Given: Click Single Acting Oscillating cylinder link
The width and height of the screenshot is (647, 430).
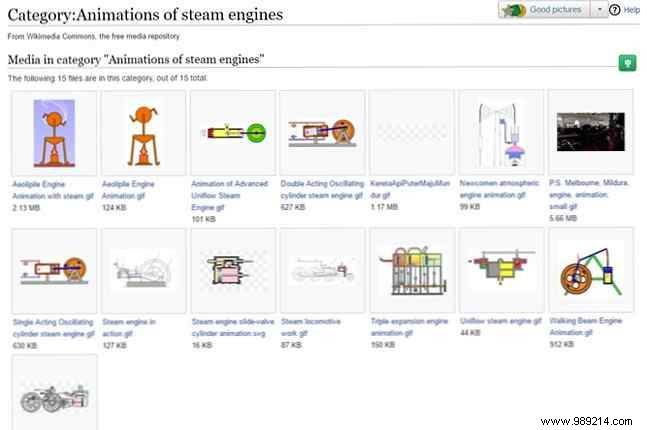Looking at the screenshot, I should point(53,327).
